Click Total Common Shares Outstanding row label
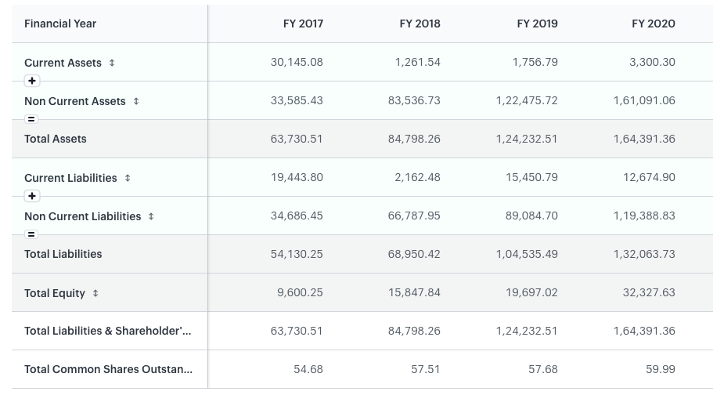Screen dimensions: 724x395 tap(109, 369)
